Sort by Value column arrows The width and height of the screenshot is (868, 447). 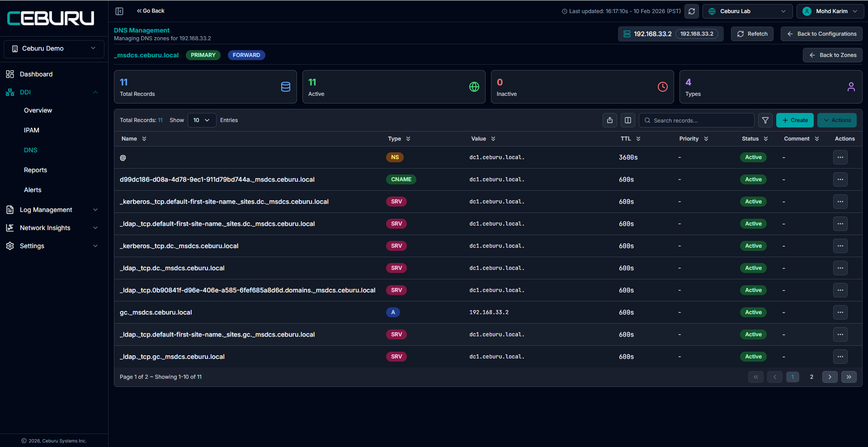coord(493,139)
